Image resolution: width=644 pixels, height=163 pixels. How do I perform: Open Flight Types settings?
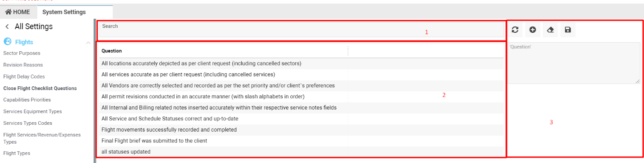coord(17,153)
